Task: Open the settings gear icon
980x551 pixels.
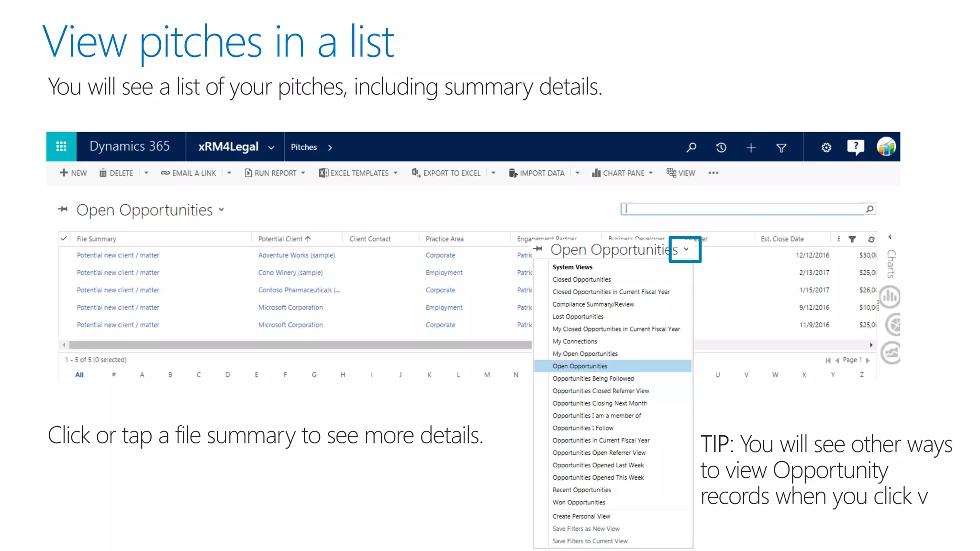Action: click(826, 147)
